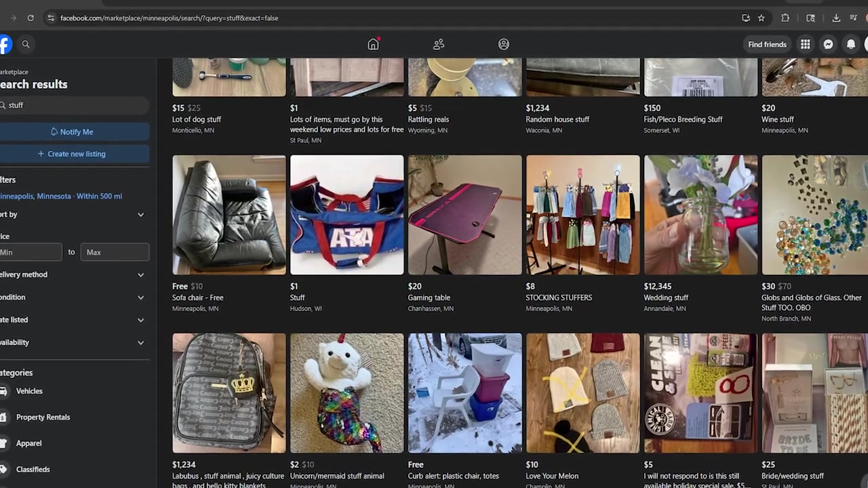Click the Random house stuff title
Screen dimensions: 868x488
click(x=557, y=119)
